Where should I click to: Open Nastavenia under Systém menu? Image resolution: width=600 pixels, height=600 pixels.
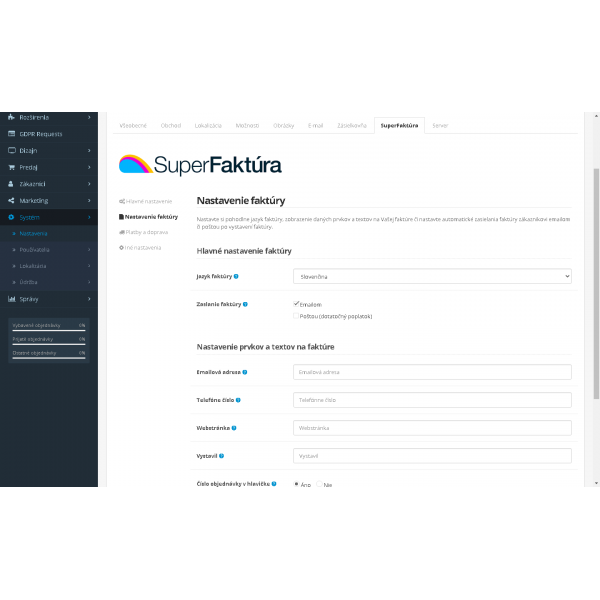(x=33, y=233)
